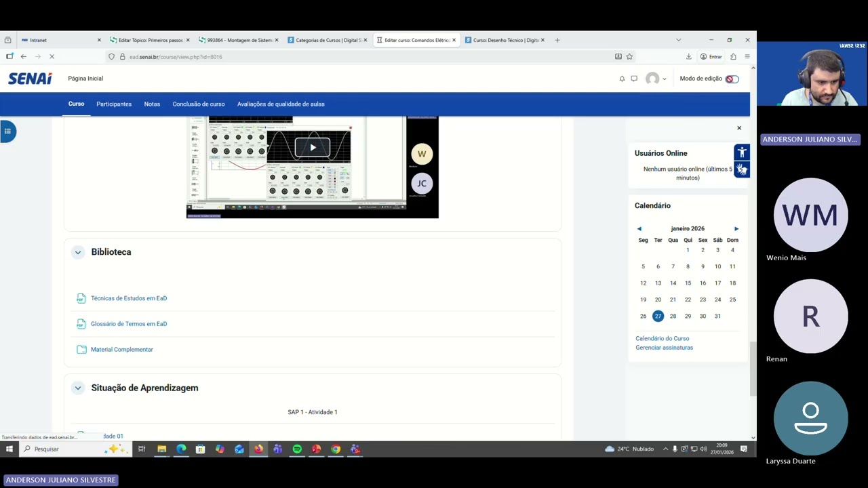Screen dimensions: 868x488
Task: Switch to Curso: Desenho Técnico browser tab
Action: point(505,40)
